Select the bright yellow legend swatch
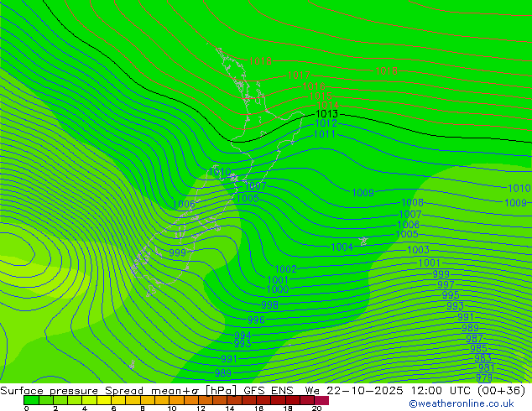Screen dimensions: 532x411 (104, 400)
